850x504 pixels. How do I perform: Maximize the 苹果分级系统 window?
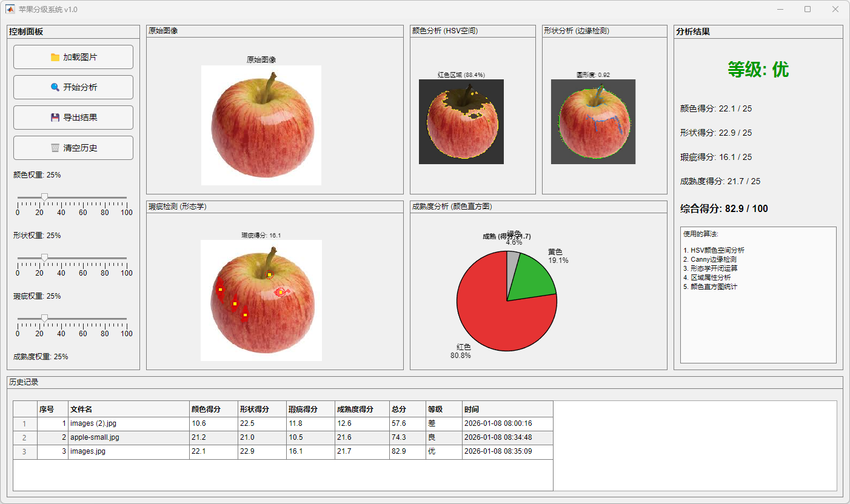807,9
